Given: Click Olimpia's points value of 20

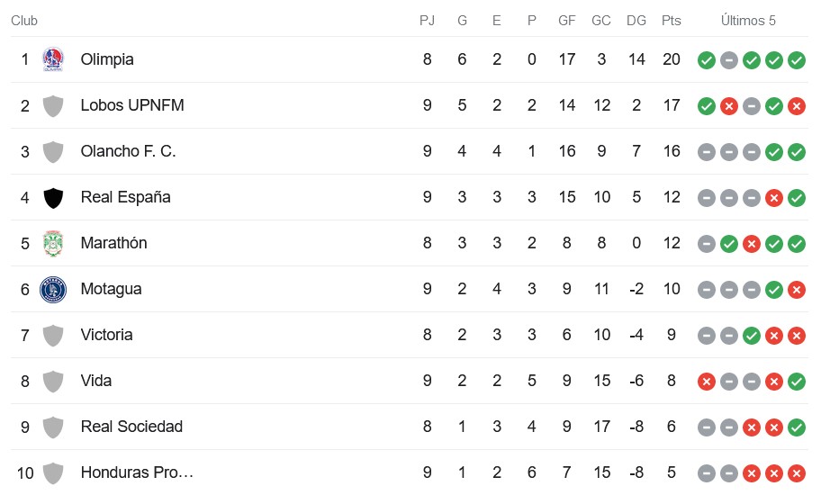Looking at the screenshot, I should 672,59.
